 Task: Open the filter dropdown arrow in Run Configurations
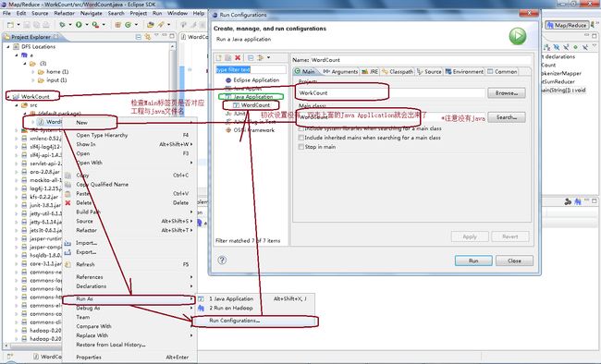(268, 57)
